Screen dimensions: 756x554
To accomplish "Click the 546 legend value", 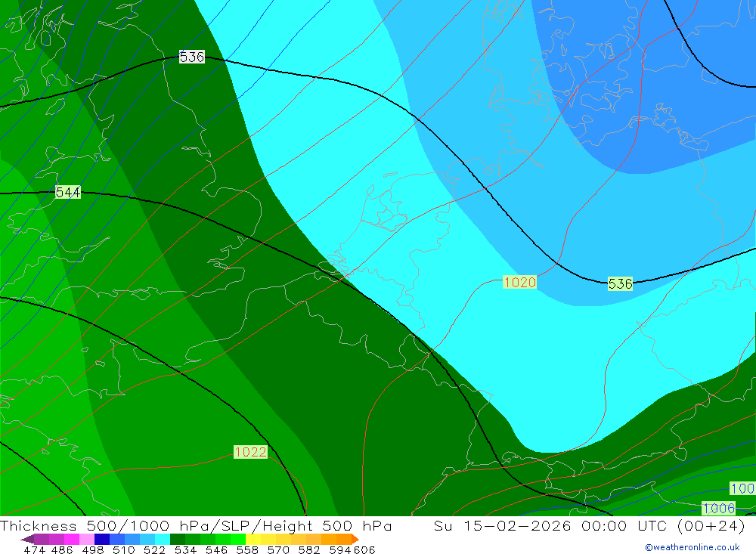I will tap(216, 550).
